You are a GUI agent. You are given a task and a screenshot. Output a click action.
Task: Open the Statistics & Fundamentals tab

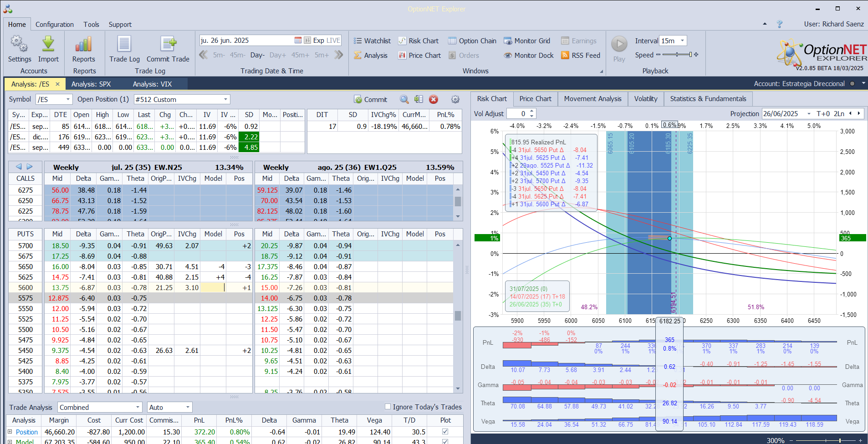(x=708, y=99)
